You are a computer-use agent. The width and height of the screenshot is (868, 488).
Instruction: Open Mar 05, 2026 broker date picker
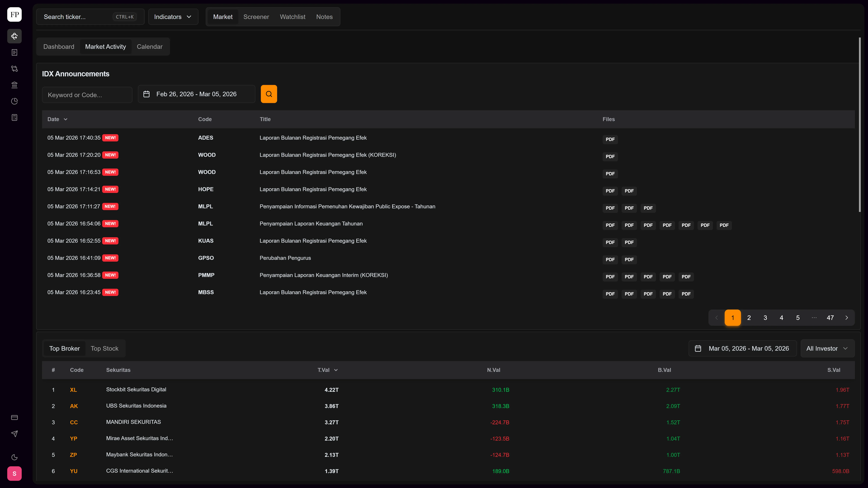(x=743, y=348)
